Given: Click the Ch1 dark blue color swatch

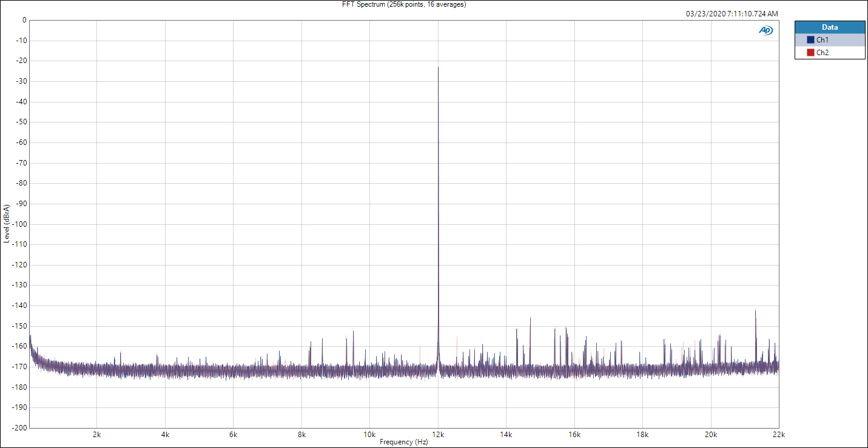Looking at the screenshot, I should click(x=810, y=40).
